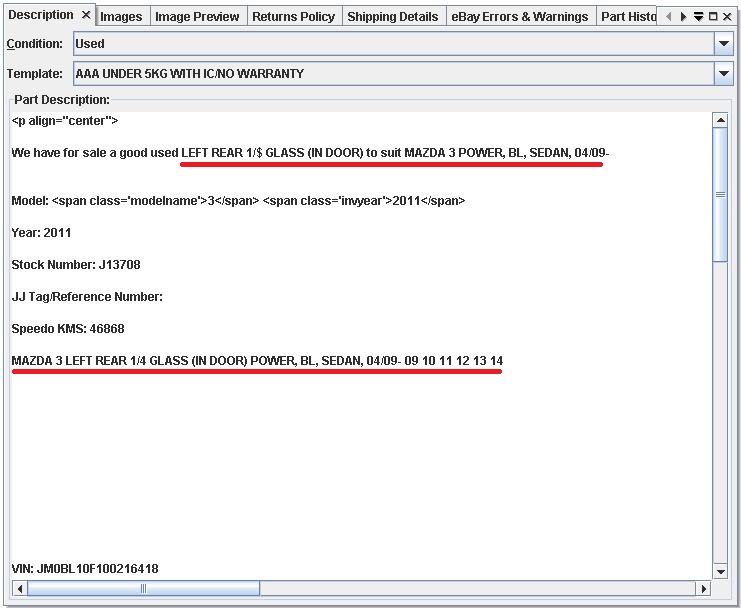Click the vertical scrollbar thumb
The image size is (741, 608).
coord(719,195)
